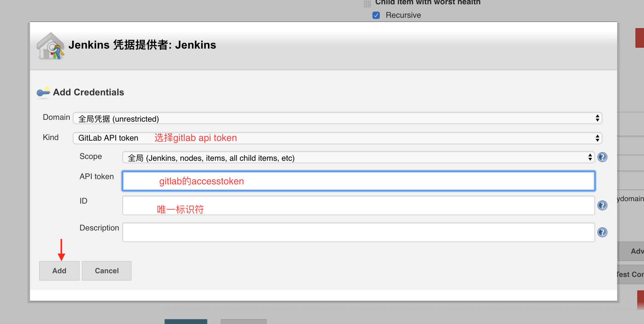Click the Advanced button behind the dialog

[631, 251]
